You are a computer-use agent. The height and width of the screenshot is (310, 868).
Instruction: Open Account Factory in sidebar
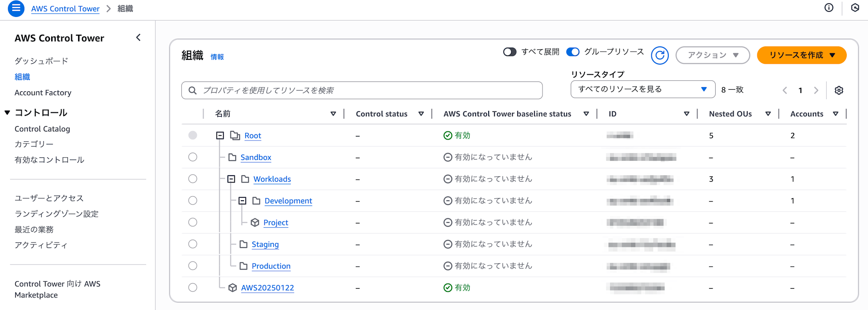pos(43,93)
